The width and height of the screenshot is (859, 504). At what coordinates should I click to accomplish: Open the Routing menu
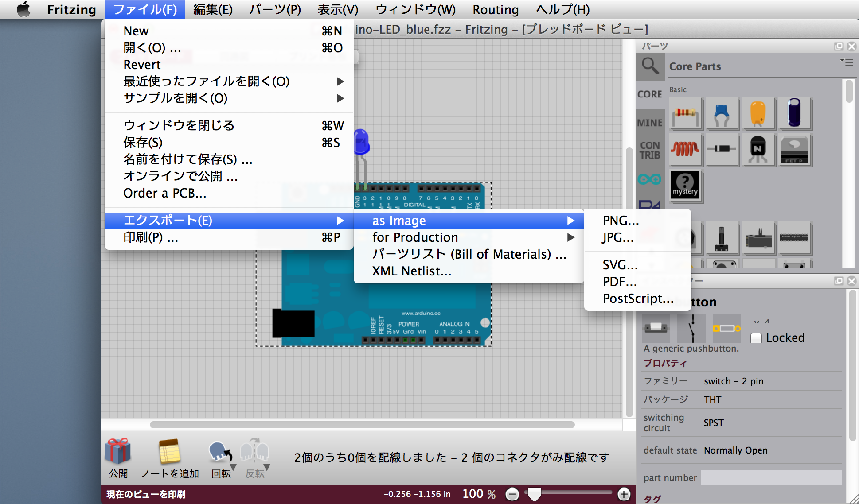(496, 9)
